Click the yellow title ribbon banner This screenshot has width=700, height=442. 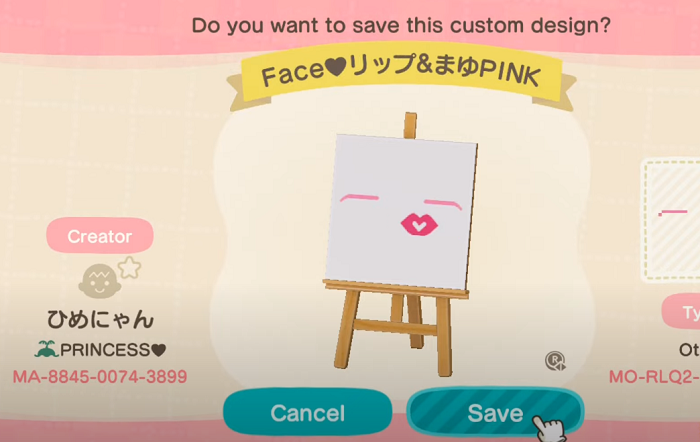pos(401,74)
